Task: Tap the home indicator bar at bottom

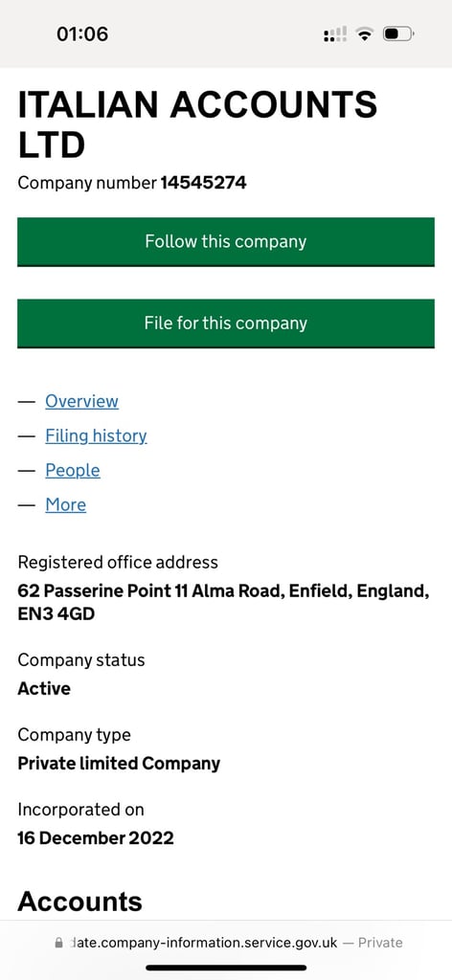Action: 226,968
